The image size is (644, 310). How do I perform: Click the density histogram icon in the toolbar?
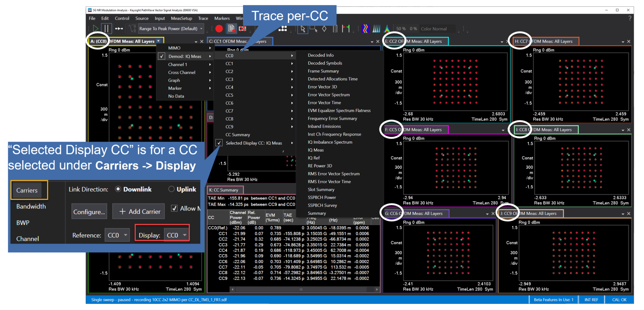[387, 28]
